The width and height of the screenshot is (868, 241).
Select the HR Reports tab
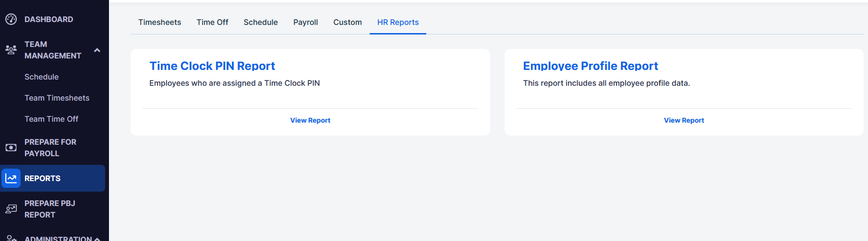(398, 22)
